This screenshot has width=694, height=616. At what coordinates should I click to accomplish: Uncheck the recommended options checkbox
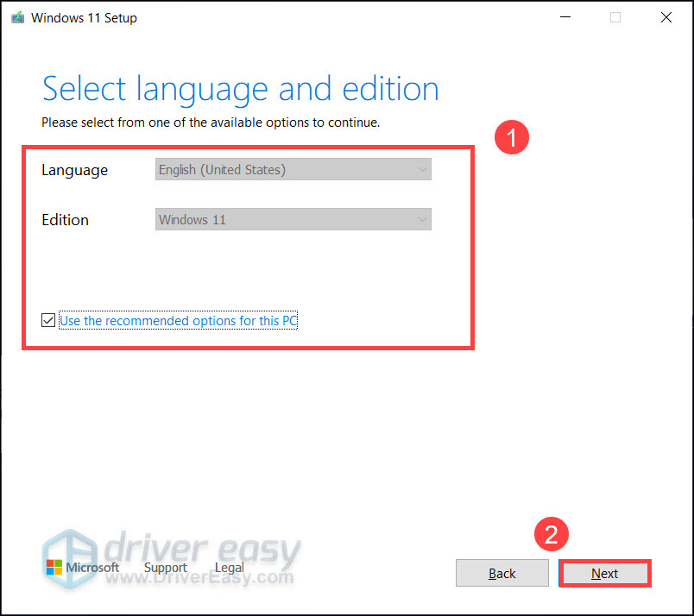(x=48, y=321)
